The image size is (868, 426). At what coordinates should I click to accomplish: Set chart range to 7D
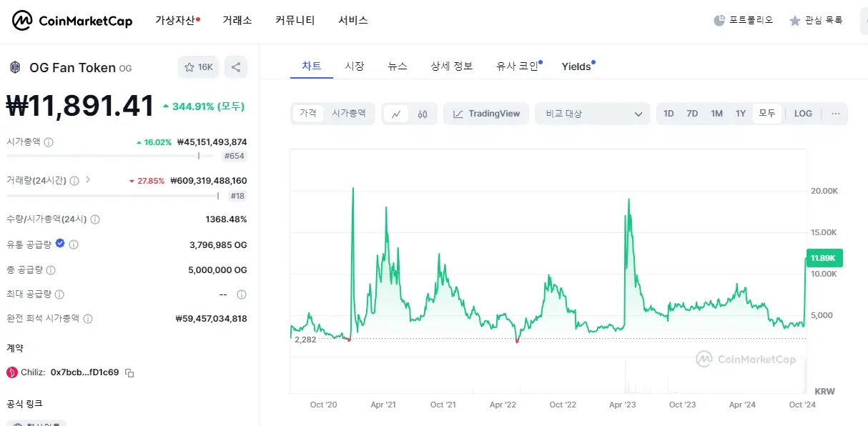(692, 114)
